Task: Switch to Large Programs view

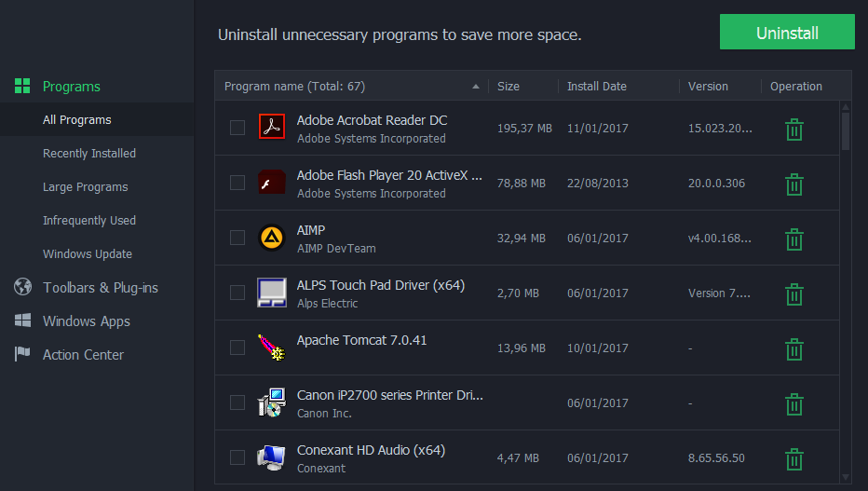Action: [x=86, y=187]
